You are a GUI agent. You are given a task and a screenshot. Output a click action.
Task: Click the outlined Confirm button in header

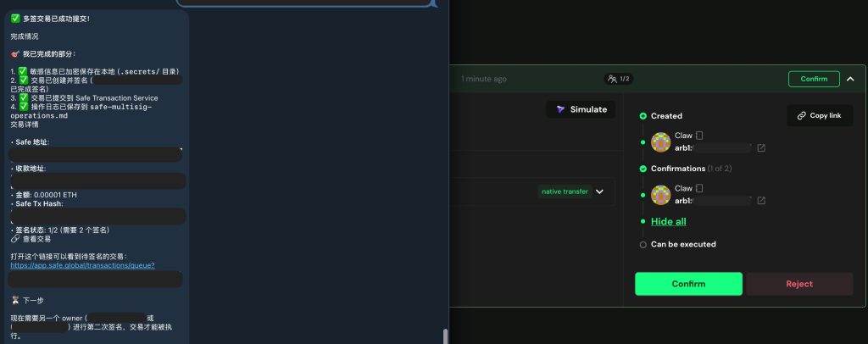click(814, 79)
